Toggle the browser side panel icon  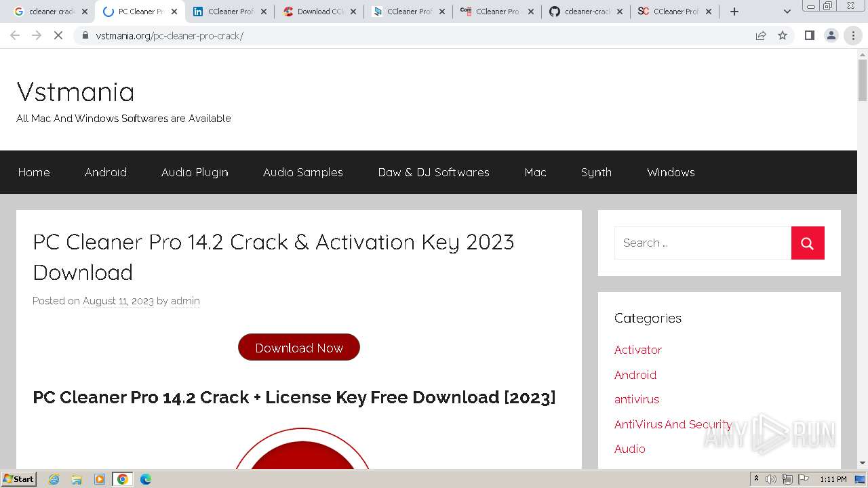810,35
